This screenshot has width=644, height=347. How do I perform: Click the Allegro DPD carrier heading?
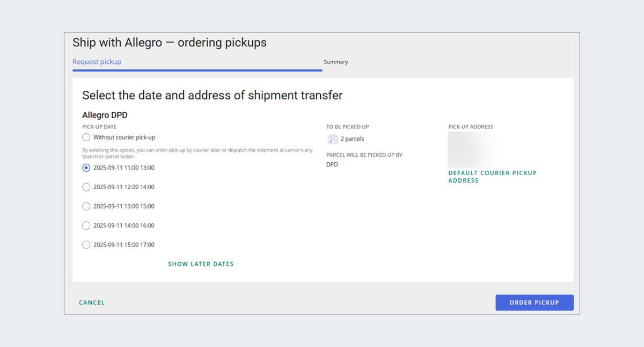[x=105, y=115]
